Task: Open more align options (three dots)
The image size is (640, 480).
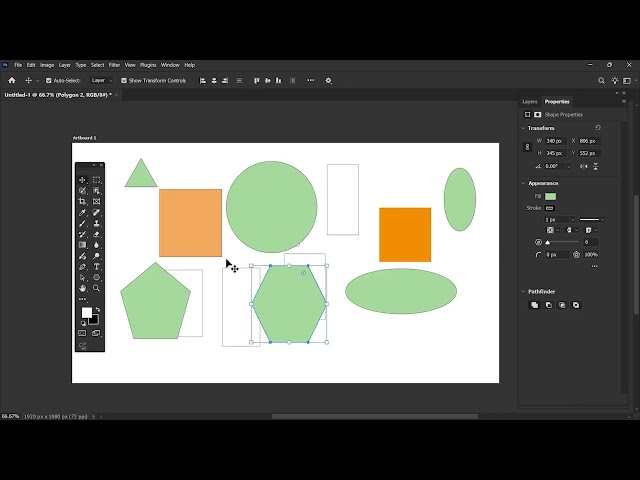Action: [x=311, y=80]
